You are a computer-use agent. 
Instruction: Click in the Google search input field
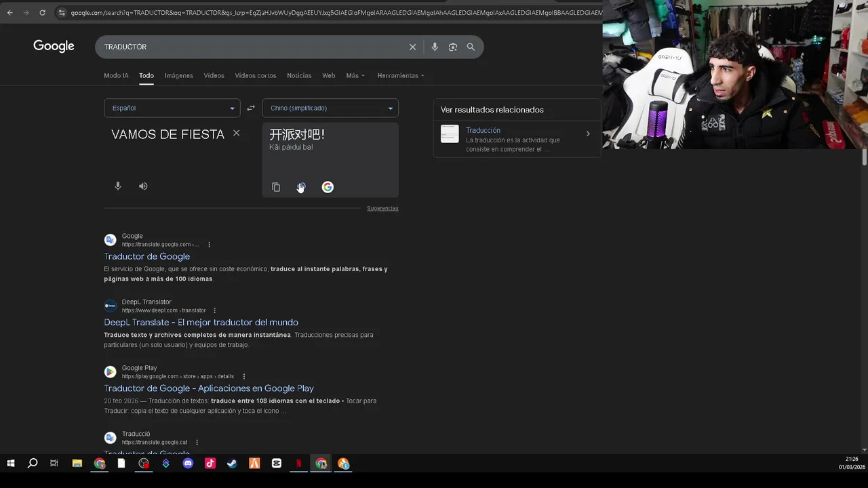pos(251,47)
